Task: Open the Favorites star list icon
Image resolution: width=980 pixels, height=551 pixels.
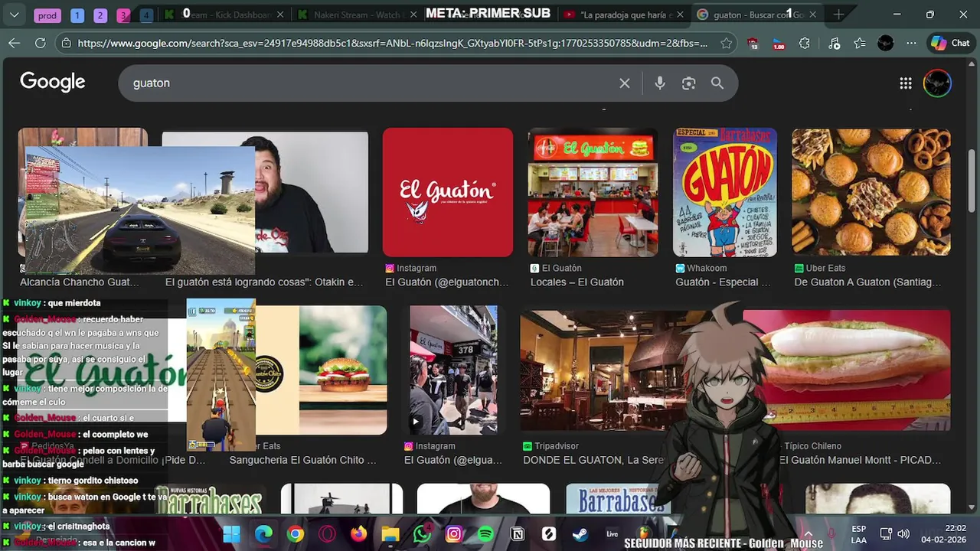Action: (860, 43)
